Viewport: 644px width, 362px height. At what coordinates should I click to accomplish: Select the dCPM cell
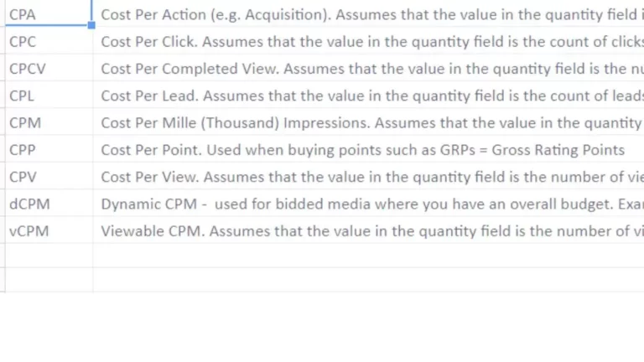[x=46, y=204]
